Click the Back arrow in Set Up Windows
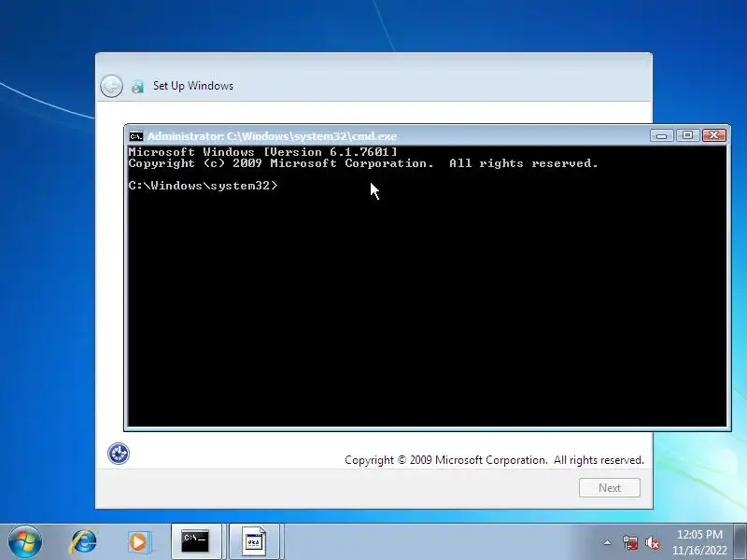This screenshot has height=560, width=747. coord(111,86)
